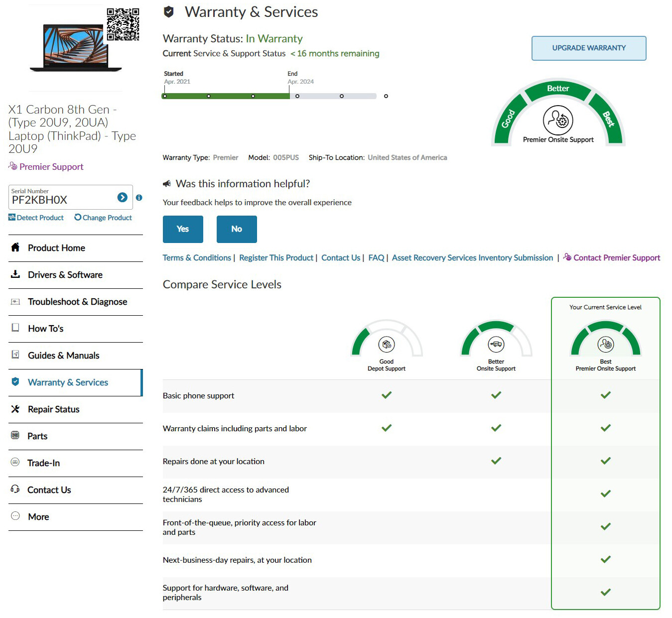Click the Best Premier Onsite Support icon
This screenshot has height=618, width=672.
pos(606,344)
